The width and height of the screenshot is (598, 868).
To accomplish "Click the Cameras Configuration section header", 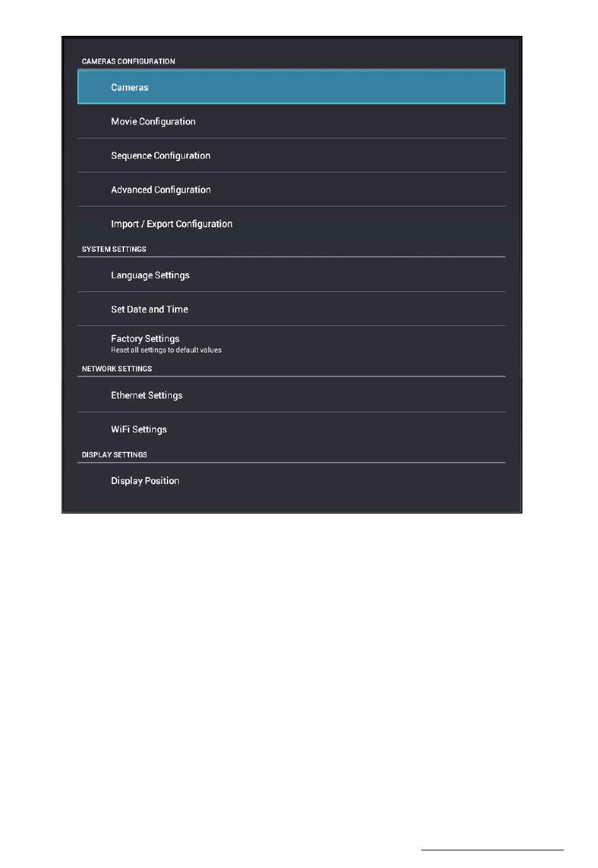I will 128,61.
